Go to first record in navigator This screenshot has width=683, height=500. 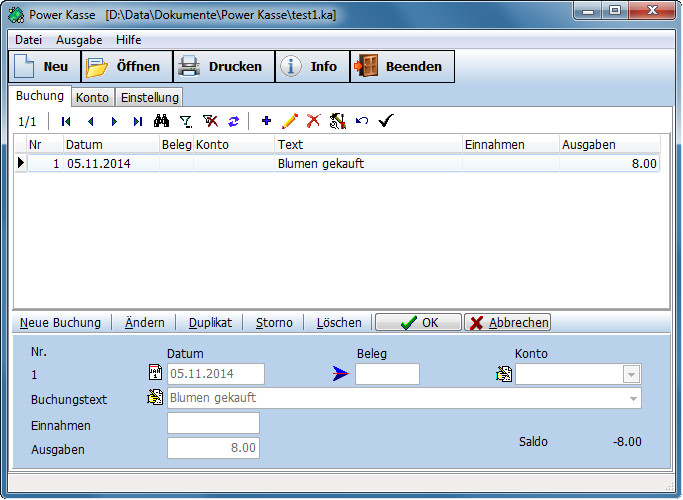66,122
